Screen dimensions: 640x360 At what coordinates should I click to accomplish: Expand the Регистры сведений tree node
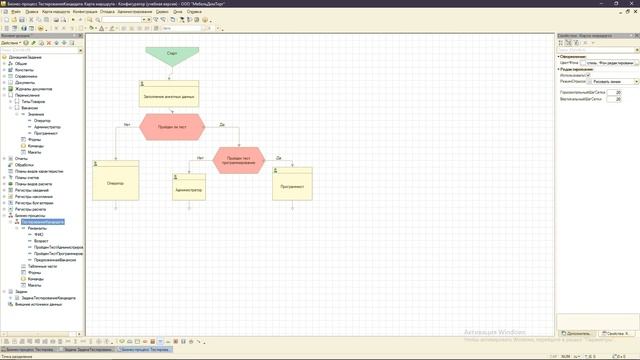tap(4, 190)
